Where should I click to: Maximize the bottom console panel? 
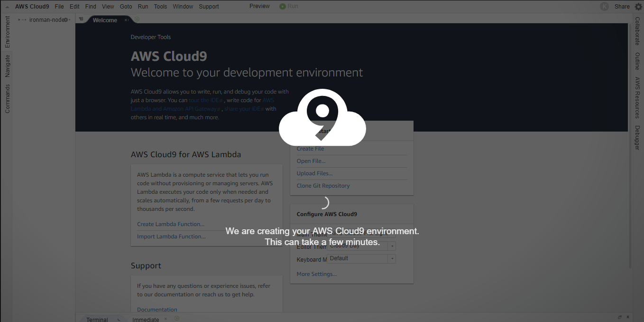tap(620, 317)
